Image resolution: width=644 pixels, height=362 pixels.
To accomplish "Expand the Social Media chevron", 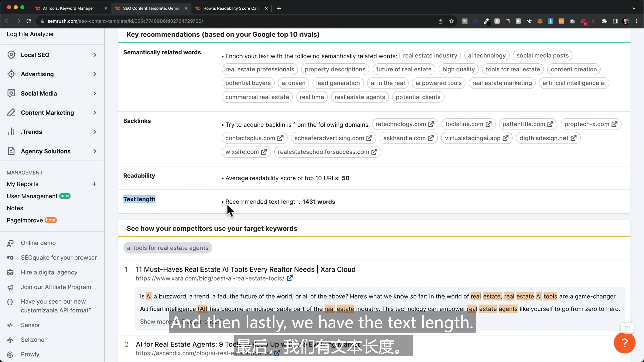I will click(95, 93).
